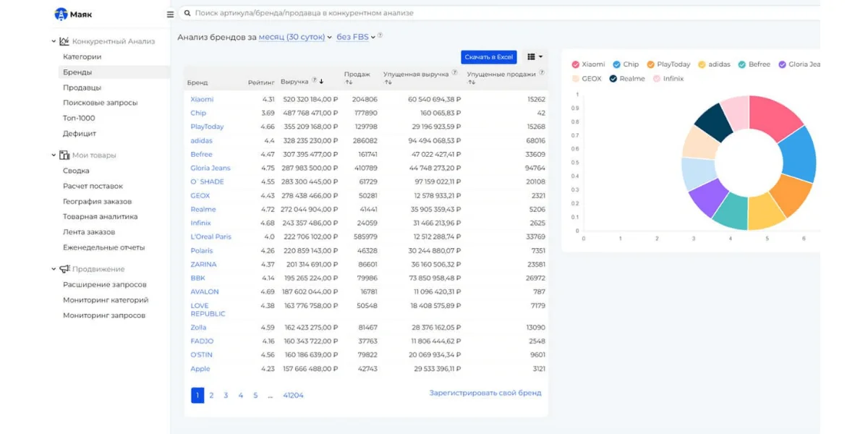Collapse the Конкурентный Анализ section
Screen dimensions: 868x434
[x=54, y=41]
